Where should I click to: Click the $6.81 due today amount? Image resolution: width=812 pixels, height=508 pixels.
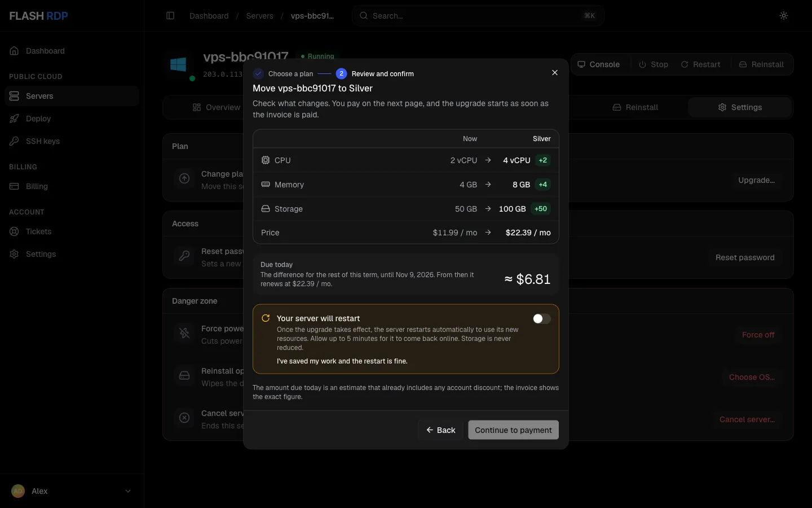pos(527,279)
